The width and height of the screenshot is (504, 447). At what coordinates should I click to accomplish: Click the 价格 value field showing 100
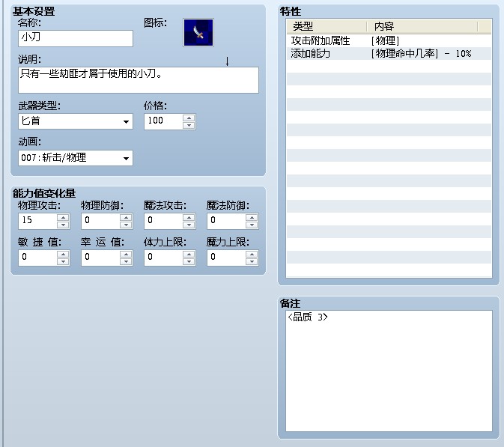[163, 121]
